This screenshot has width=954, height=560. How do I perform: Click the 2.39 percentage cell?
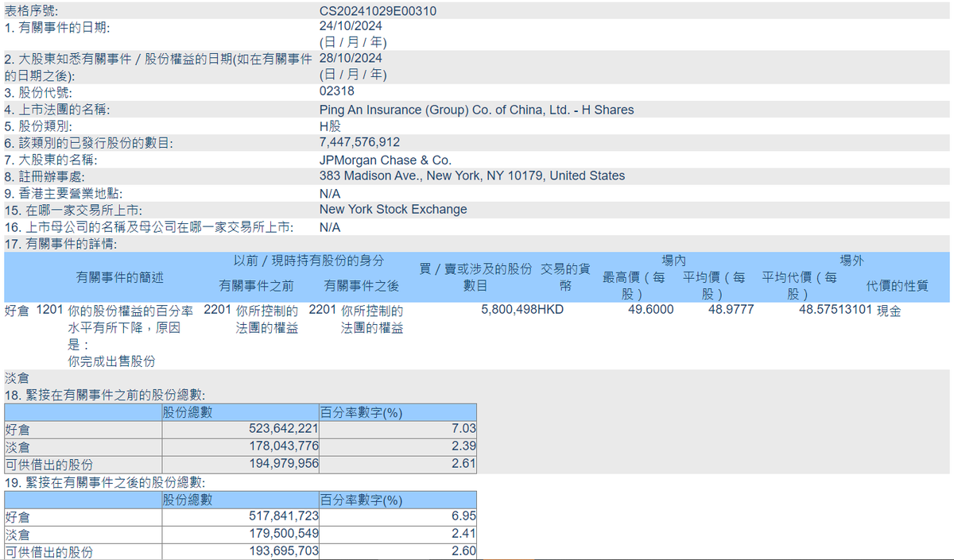coord(463,446)
